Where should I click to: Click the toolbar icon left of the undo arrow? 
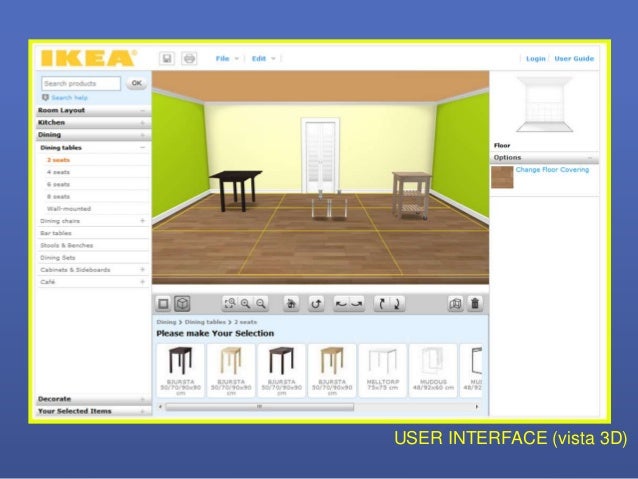[x=291, y=304]
